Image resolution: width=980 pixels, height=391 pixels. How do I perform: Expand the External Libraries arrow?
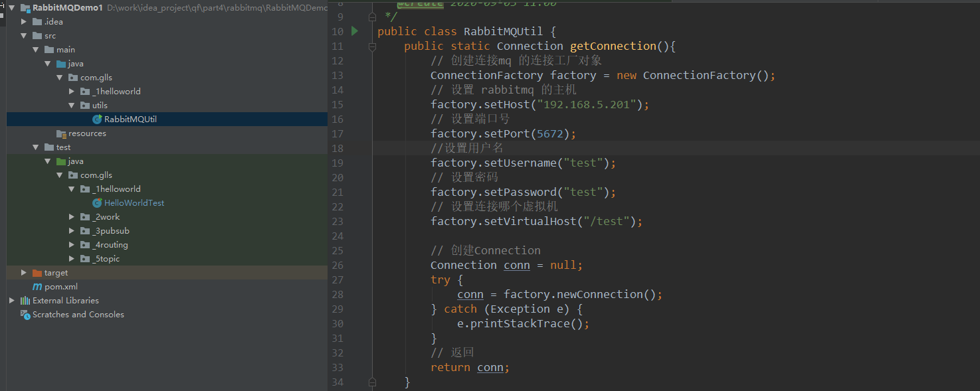pyautogui.click(x=12, y=301)
